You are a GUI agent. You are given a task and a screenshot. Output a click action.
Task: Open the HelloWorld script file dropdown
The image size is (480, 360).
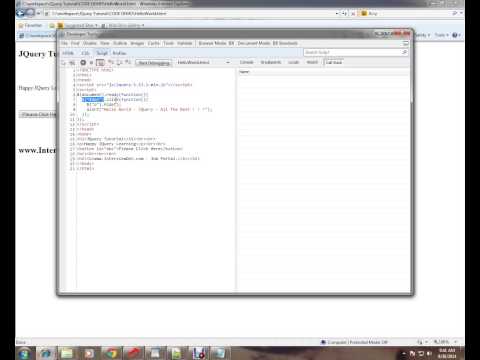[203, 62]
